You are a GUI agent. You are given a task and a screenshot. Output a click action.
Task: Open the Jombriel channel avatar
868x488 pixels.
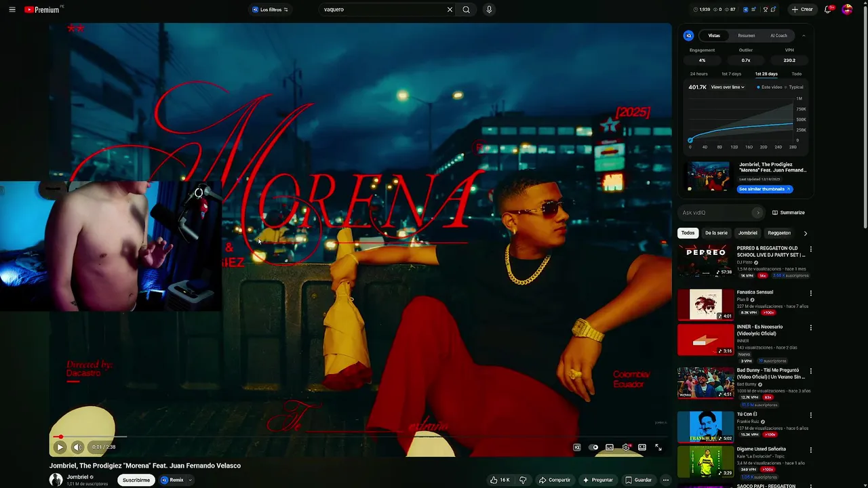coord(56,480)
